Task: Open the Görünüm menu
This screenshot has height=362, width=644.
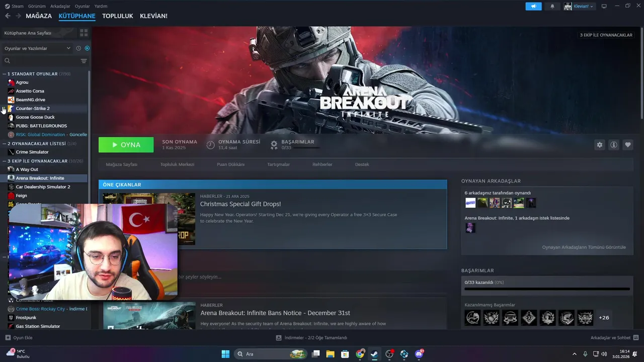Action: click(37, 6)
